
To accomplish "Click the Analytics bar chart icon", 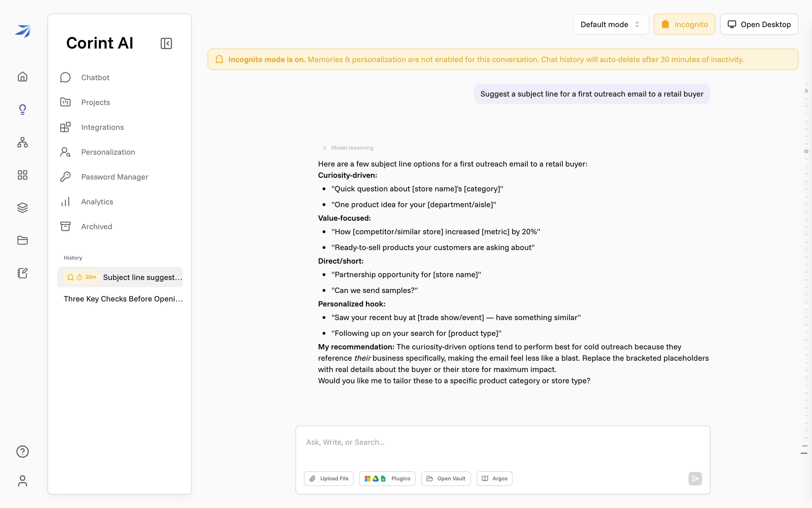I will (x=65, y=202).
